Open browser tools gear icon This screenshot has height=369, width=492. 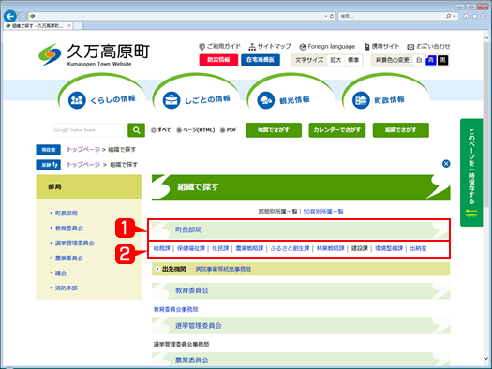[x=483, y=16]
